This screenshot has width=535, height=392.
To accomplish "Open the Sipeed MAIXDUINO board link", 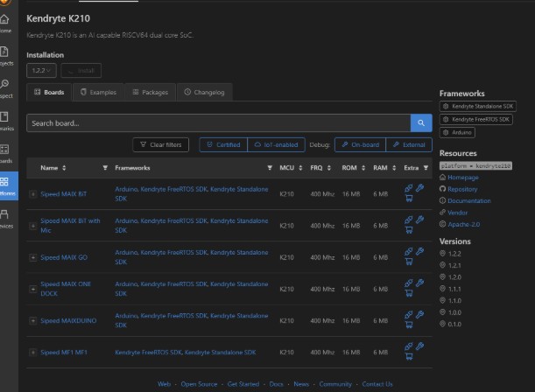I will [68, 321].
